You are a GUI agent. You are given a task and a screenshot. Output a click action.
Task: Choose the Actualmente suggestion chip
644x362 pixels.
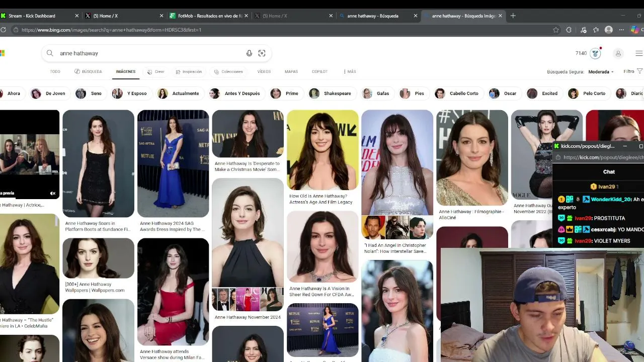[x=179, y=94]
